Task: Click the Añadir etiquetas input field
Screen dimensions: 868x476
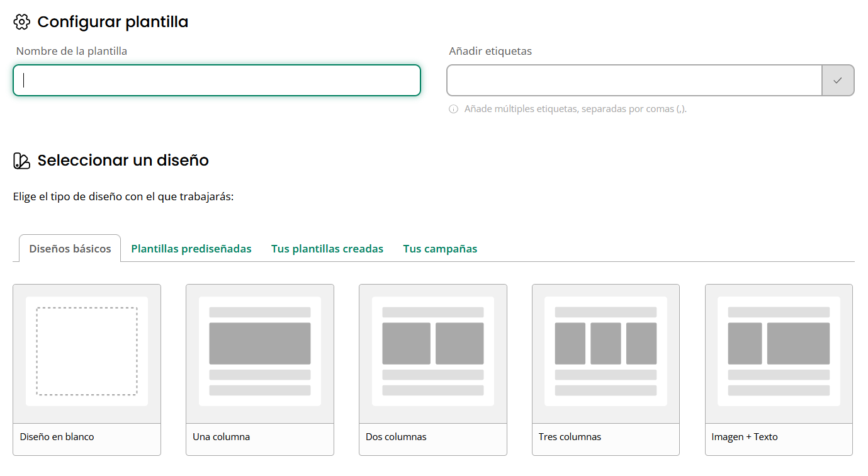Action: coord(634,81)
